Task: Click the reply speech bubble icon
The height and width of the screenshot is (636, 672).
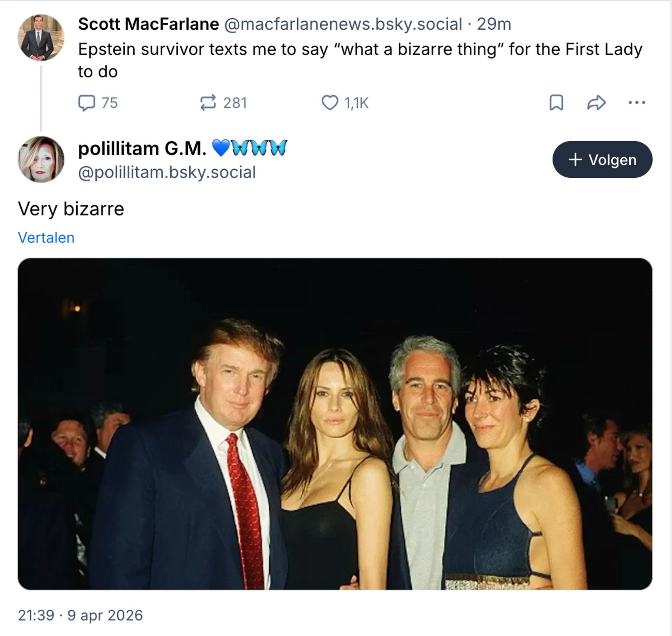Action: [86, 103]
